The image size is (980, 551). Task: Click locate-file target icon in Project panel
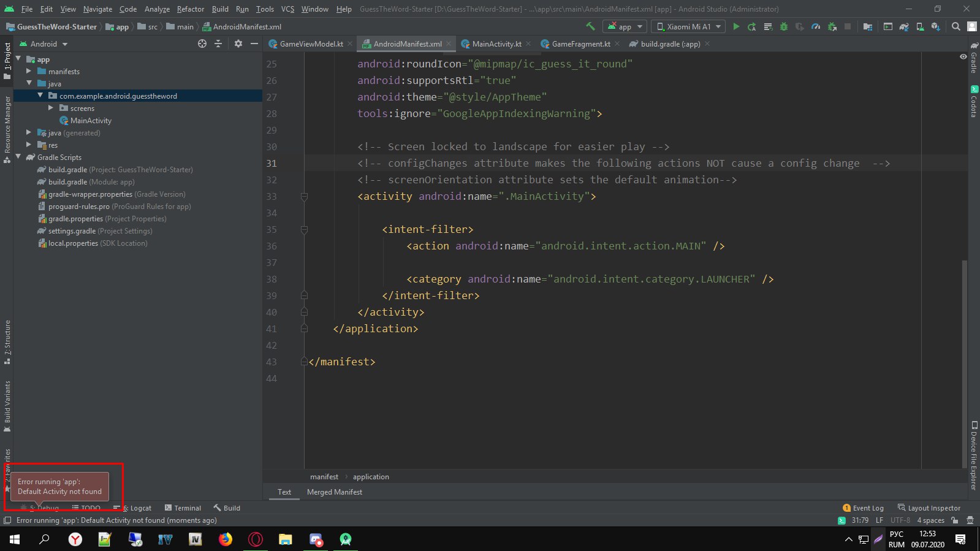pyautogui.click(x=202, y=44)
